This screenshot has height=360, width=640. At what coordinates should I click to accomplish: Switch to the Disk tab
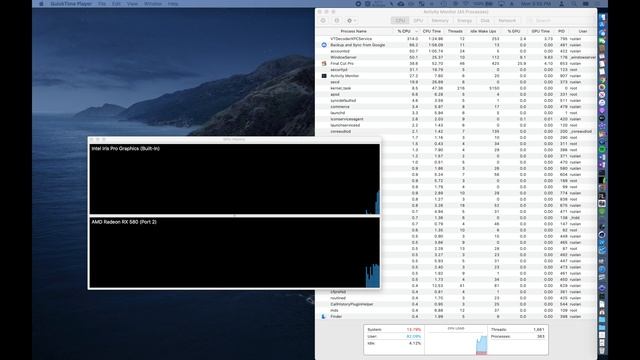[x=485, y=20]
